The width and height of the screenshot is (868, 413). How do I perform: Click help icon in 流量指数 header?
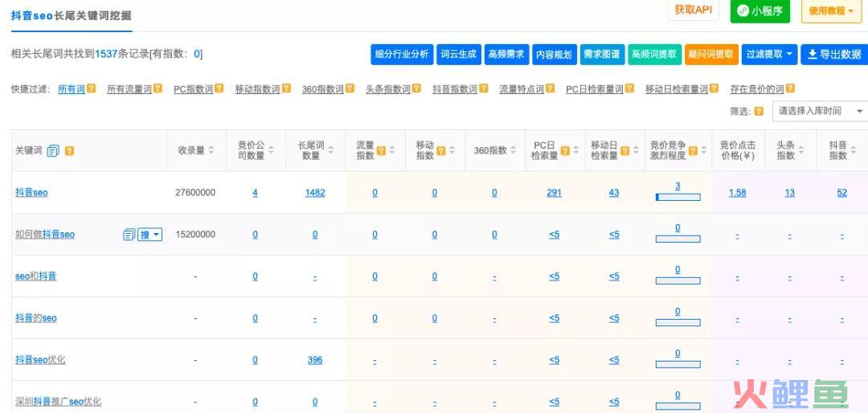[x=382, y=150]
